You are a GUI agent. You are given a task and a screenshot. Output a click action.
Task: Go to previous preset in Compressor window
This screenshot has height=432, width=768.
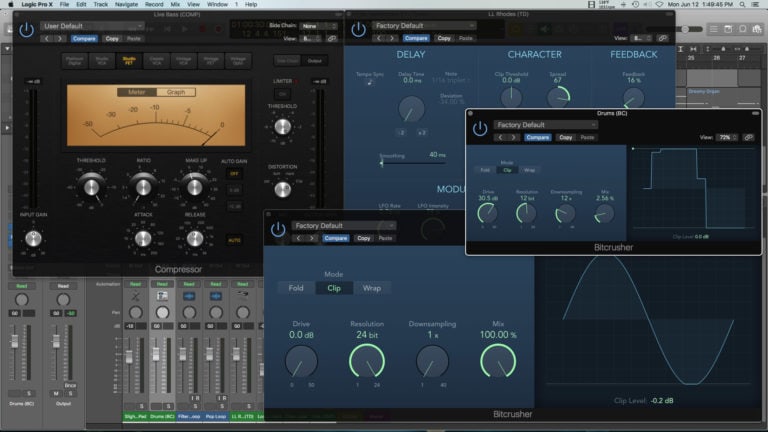[47, 39]
